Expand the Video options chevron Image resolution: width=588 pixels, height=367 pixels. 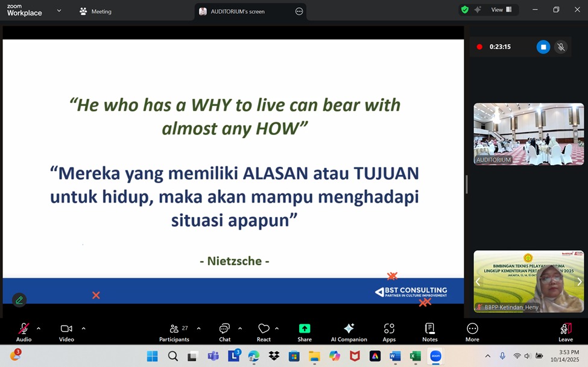coord(83,328)
